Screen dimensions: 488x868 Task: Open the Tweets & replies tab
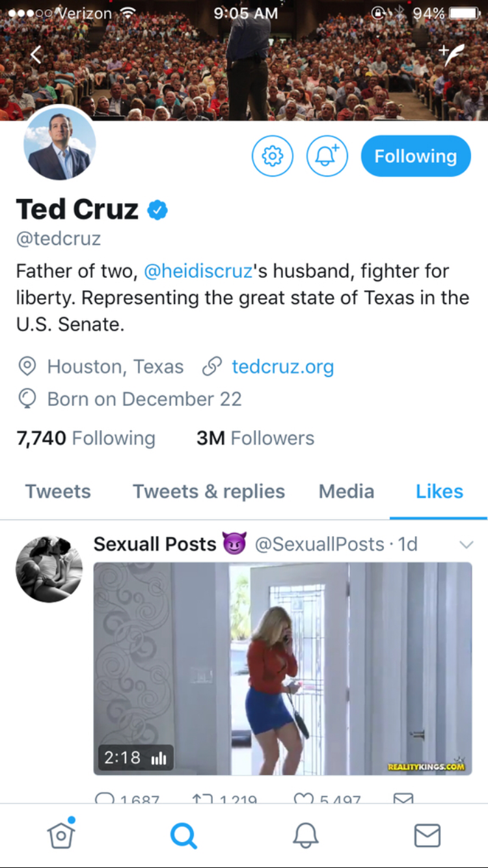pos(208,492)
